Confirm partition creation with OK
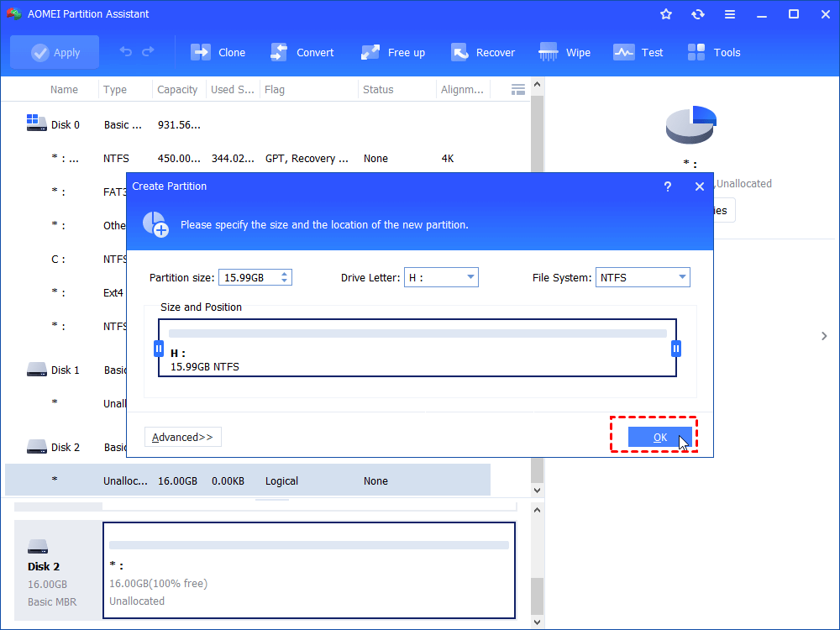This screenshot has height=630, width=840. tap(660, 437)
